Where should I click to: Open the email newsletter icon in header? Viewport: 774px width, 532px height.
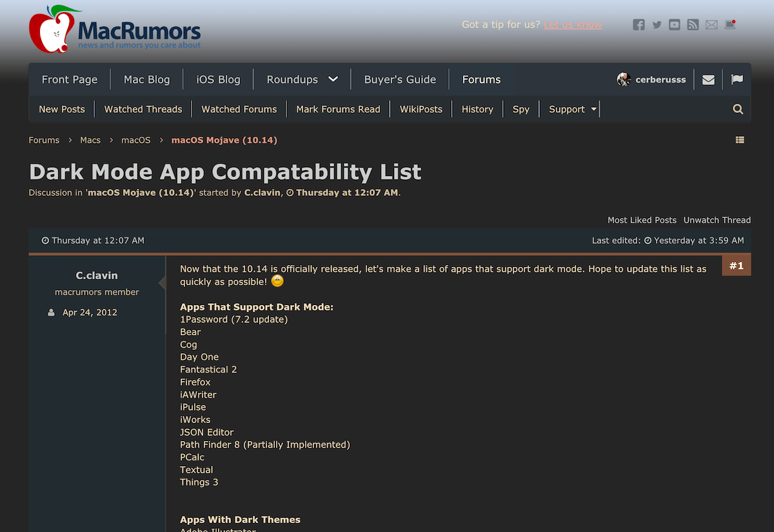click(711, 25)
